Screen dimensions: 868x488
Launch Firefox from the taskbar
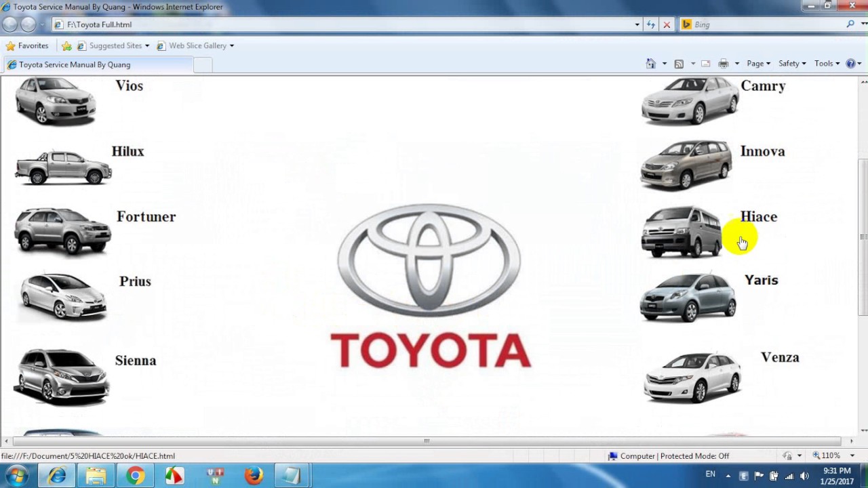254,476
